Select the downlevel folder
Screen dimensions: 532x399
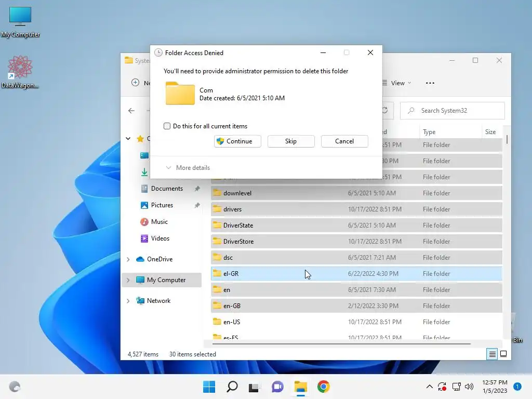[356, 193]
